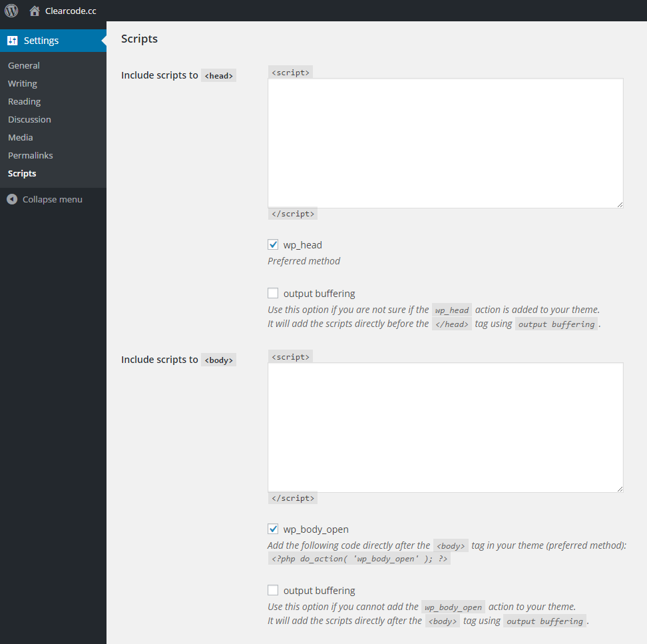Click the opening <script> tag above body textarea
The image size is (647, 644).
pos(290,357)
